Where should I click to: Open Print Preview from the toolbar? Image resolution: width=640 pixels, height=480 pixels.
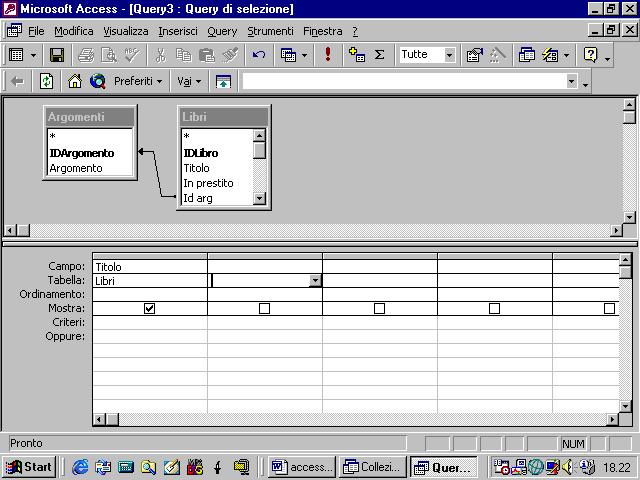coord(109,55)
